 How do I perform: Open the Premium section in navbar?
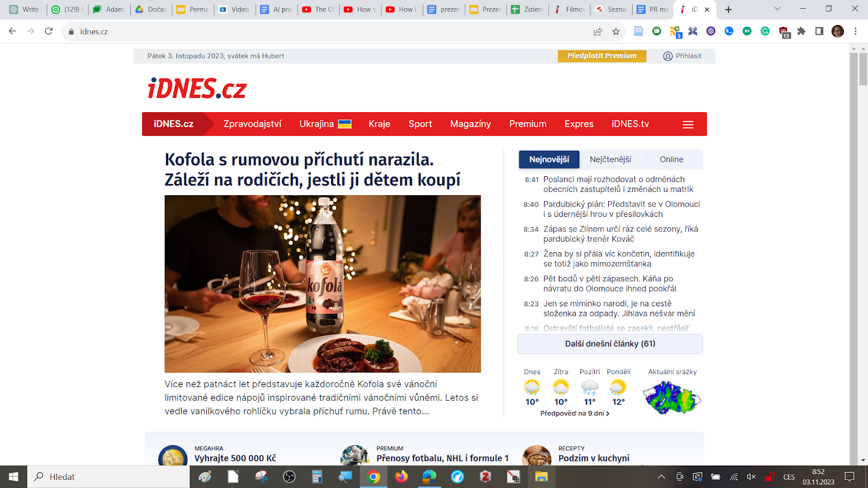[x=528, y=124]
